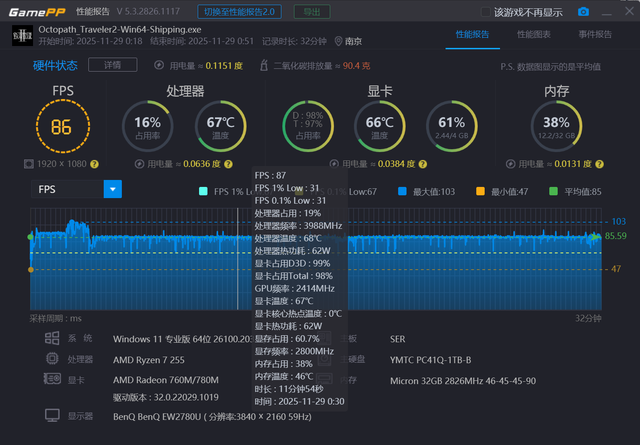640x445 pixels.
Task: Click the power usage icon beside 0.1151 度
Action: 159,65
